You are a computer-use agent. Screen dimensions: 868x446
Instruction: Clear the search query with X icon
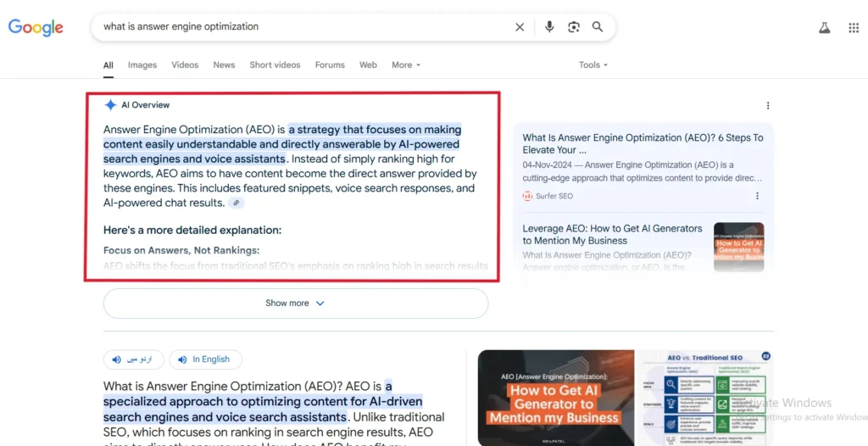coord(520,26)
